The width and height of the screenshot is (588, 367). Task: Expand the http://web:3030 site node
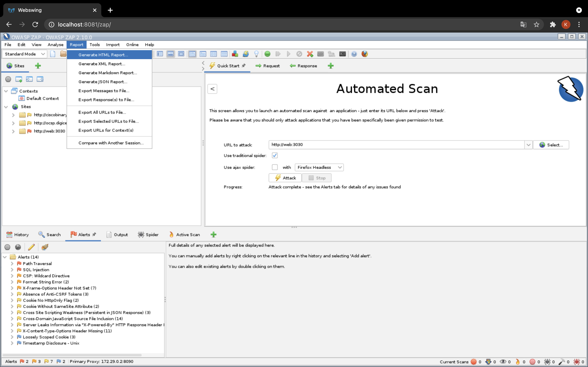[x=13, y=131]
